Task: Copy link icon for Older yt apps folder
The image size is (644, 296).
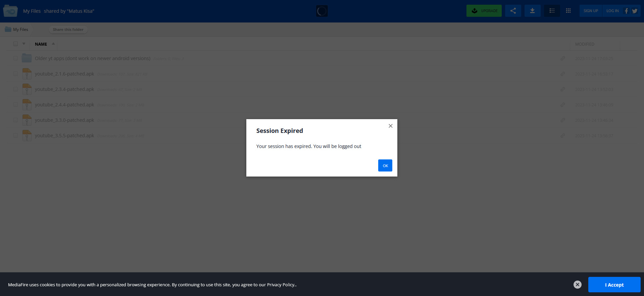Action: [563, 58]
